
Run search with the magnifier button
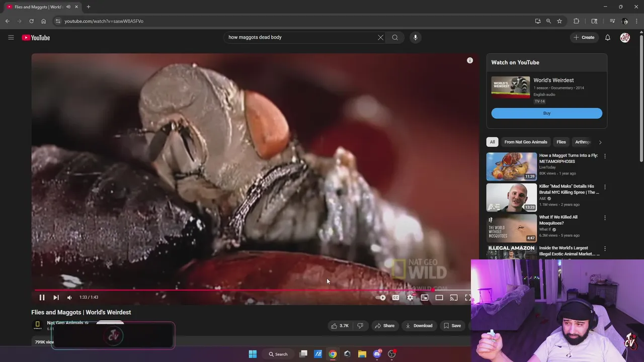point(395,37)
